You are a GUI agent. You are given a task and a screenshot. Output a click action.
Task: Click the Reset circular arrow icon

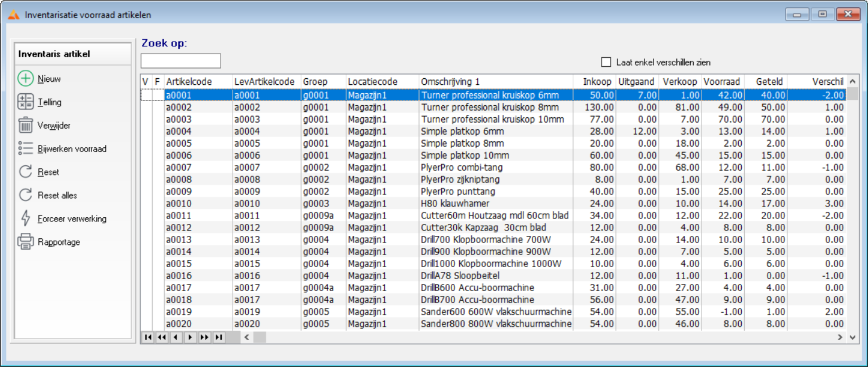[x=25, y=172]
